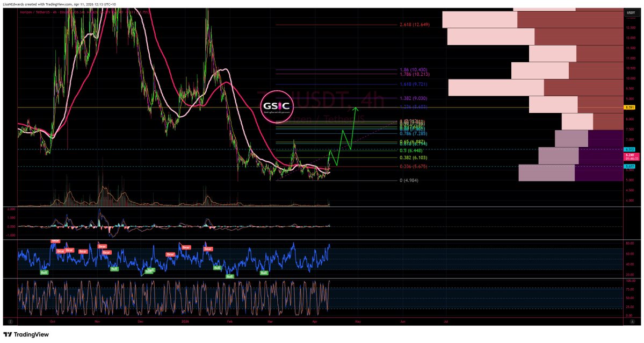Click 7.000 on the price scale

[x=631, y=139]
